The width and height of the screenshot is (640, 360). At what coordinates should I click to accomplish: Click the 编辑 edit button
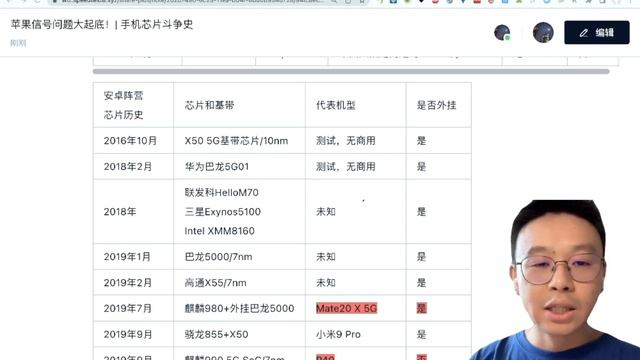pyautogui.click(x=597, y=33)
